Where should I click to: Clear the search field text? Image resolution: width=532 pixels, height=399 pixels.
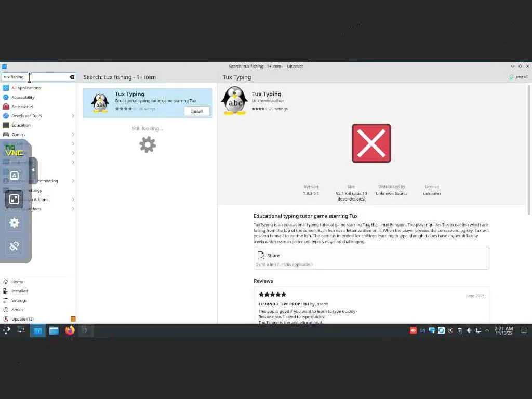[x=72, y=77]
